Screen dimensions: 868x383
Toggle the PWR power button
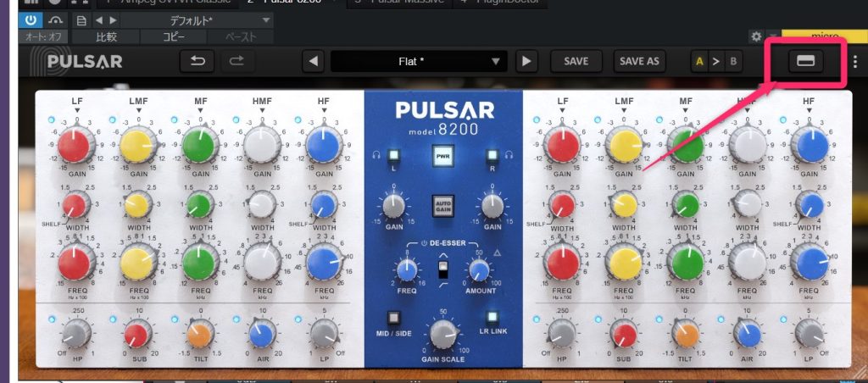click(x=442, y=158)
